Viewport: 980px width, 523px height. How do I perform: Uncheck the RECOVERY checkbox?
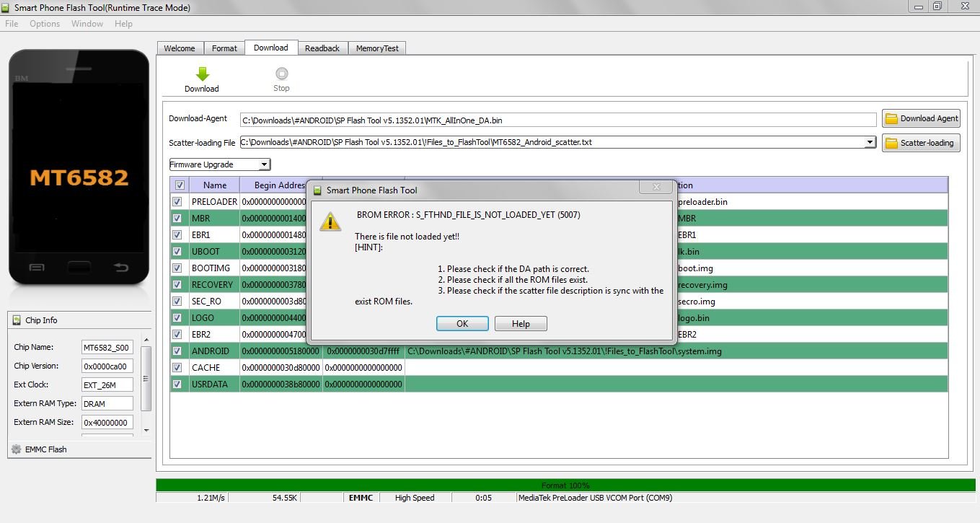coord(177,285)
